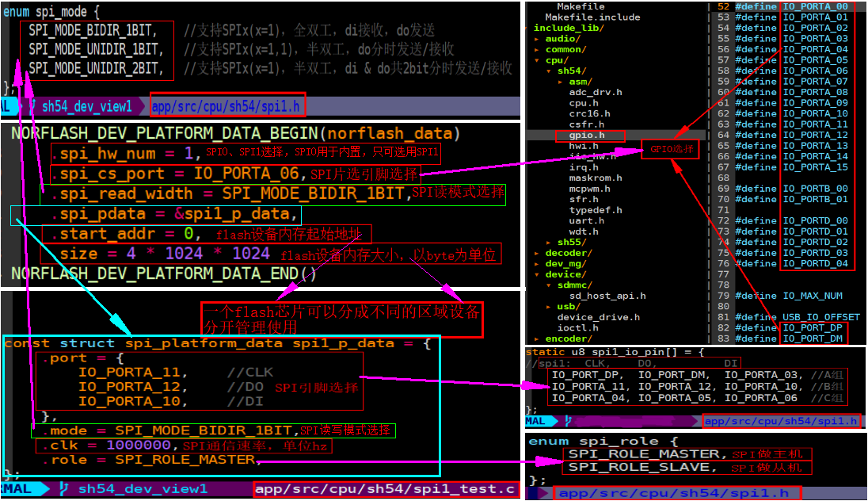Open maskrom.h in the file tree

596,178
